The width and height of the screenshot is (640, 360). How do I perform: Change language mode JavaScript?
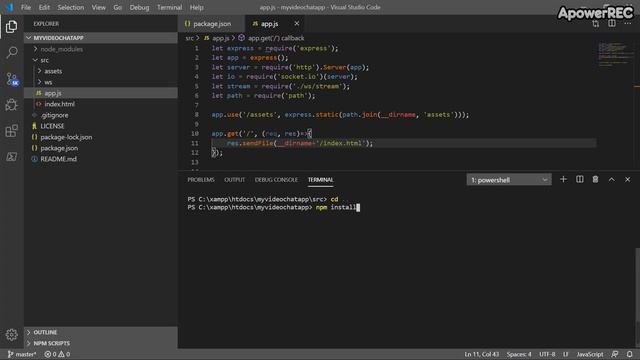(x=590, y=354)
